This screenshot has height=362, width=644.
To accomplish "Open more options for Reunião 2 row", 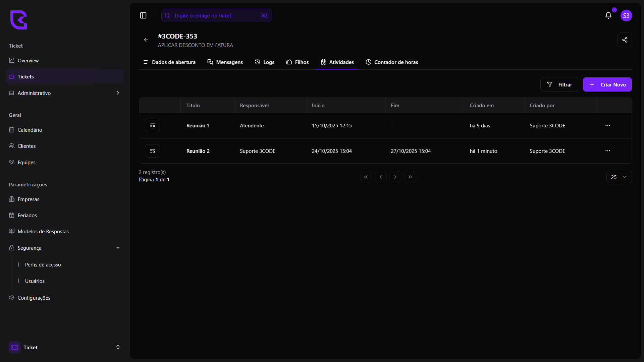I will (x=607, y=151).
